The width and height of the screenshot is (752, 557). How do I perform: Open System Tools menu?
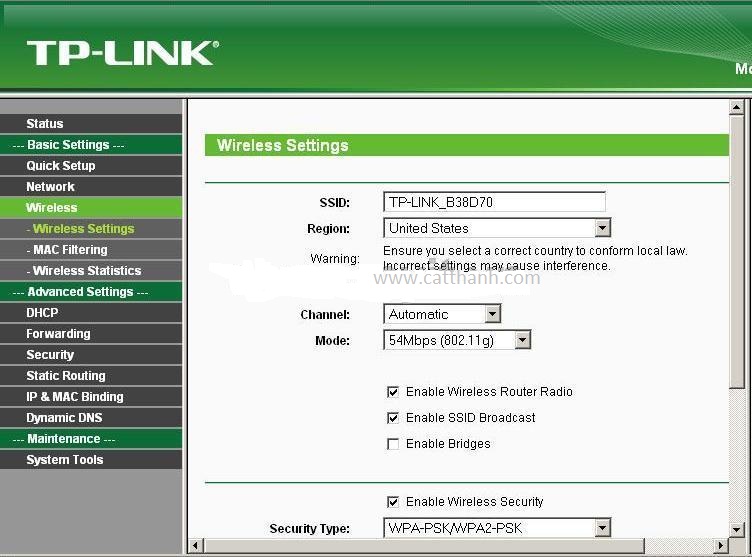tap(91, 460)
